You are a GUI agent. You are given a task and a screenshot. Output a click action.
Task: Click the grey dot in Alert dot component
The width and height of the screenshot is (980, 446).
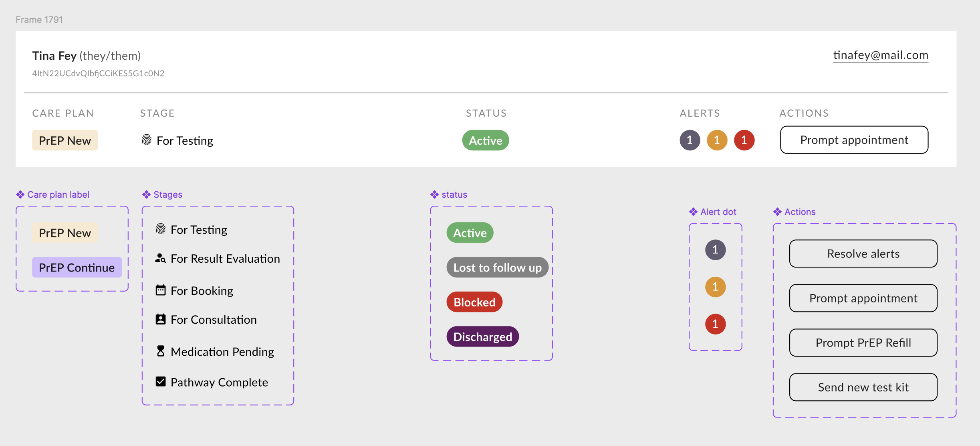715,250
